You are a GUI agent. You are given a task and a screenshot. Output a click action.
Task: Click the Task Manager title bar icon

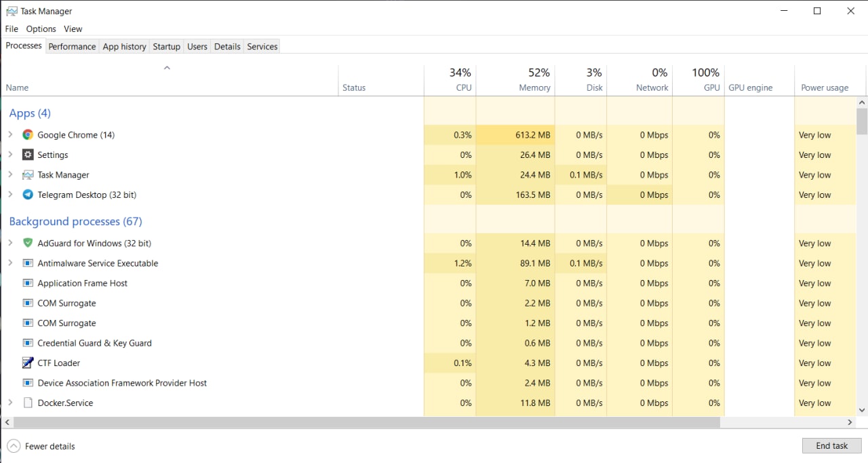pyautogui.click(x=12, y=11)
